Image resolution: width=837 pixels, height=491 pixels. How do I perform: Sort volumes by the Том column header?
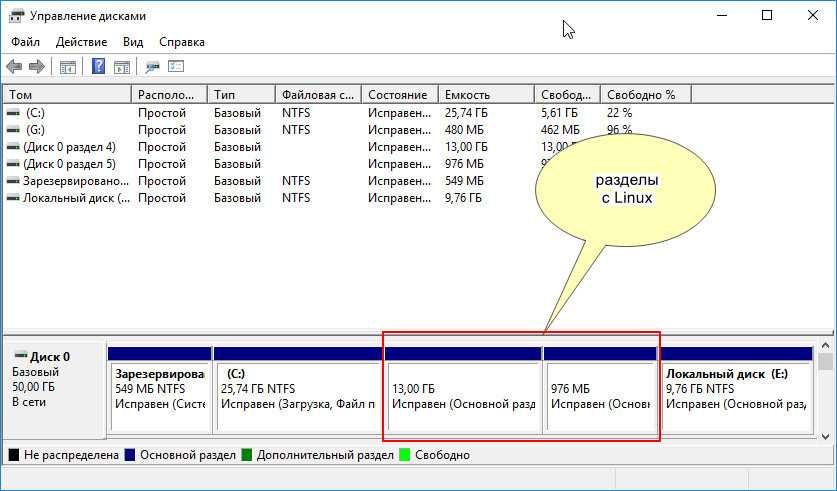coord(66,95)
